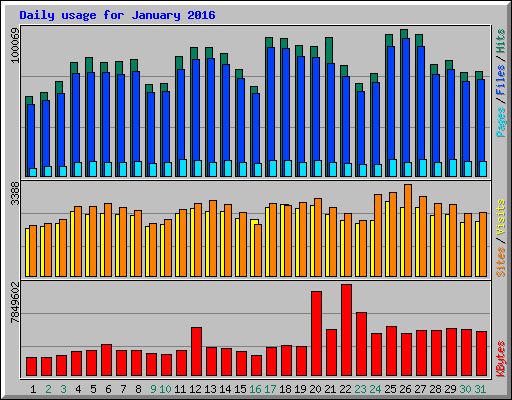Click day 26 on the date axis
Image resolution: width=512 pixels, height=400 pixels.
(405, 389)
